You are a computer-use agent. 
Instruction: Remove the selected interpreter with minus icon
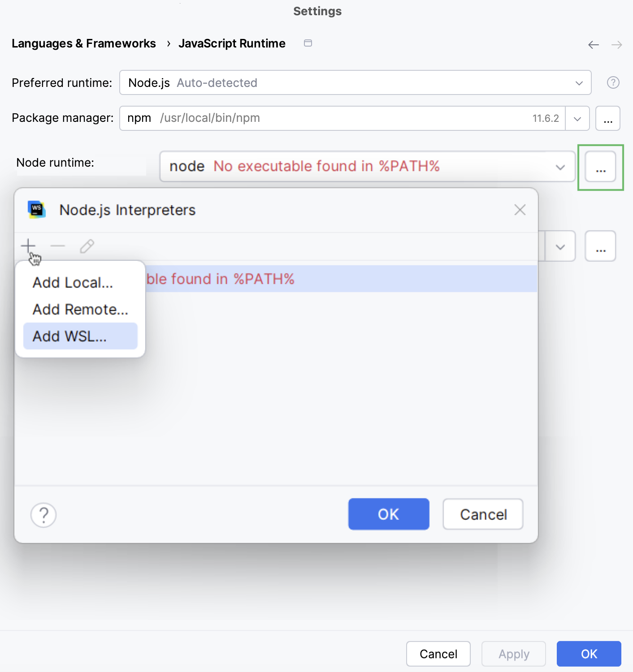[x=57, y=246]
